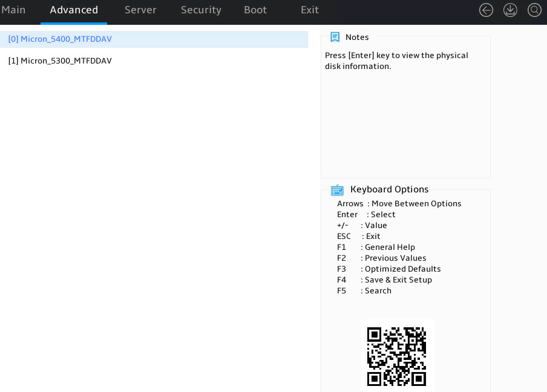The width and height of the screenshot is (547, 392).
Task: Open the Server tab
Action: click(x=140, y=10)
